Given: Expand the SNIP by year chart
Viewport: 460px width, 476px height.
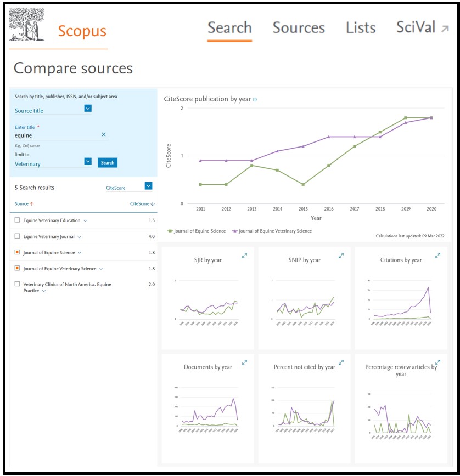Looking at the screenshot, I should [x=341, y=256].
